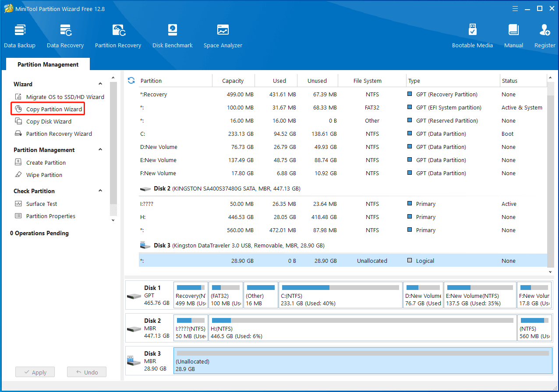
Task: Open Space Analyzer
Action: [223, 36]
